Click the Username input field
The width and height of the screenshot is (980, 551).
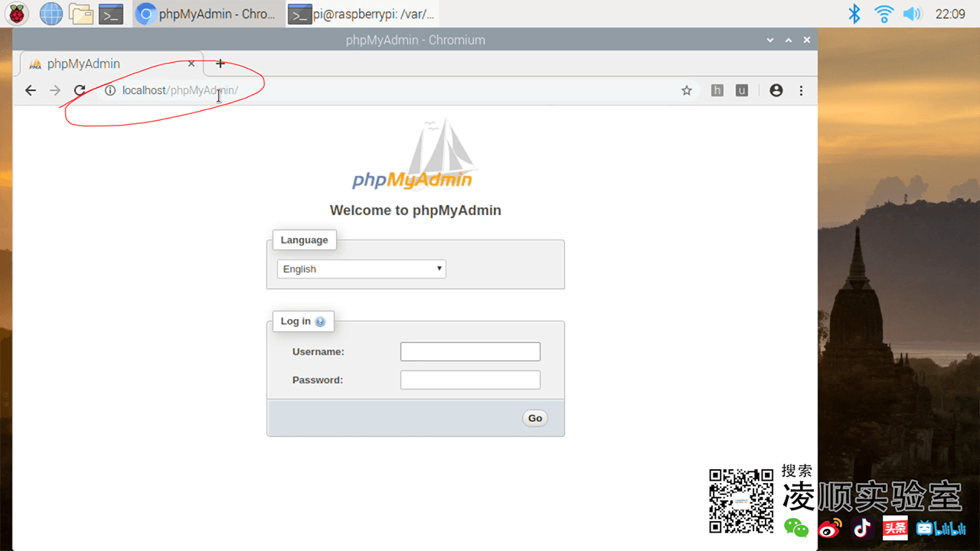470,351
